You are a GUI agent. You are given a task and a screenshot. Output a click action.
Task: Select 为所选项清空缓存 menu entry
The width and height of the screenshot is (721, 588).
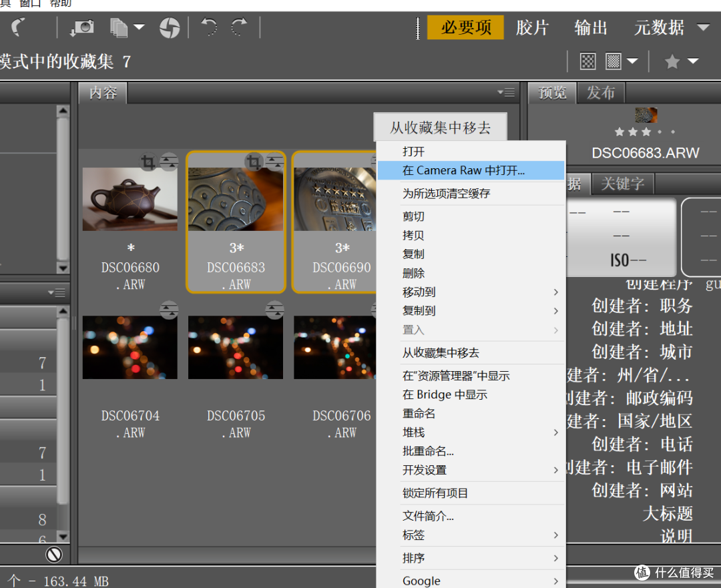[471, 193]
